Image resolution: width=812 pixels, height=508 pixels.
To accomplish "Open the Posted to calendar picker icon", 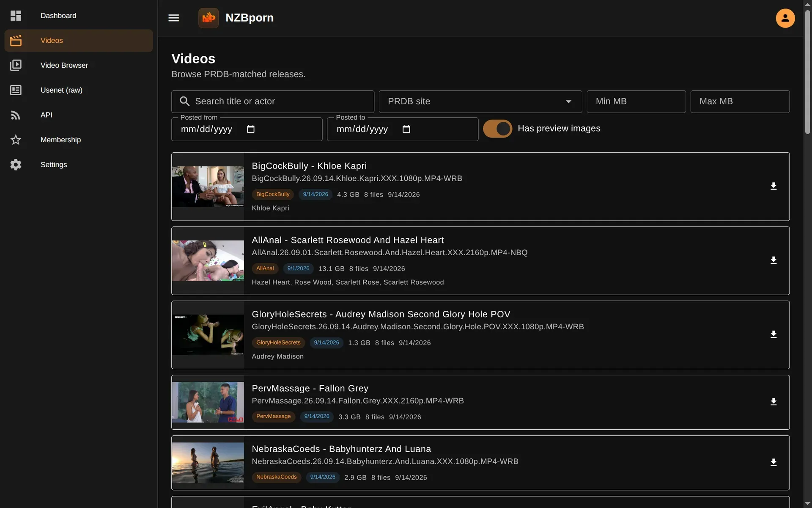I will click(x=406, y=129).
